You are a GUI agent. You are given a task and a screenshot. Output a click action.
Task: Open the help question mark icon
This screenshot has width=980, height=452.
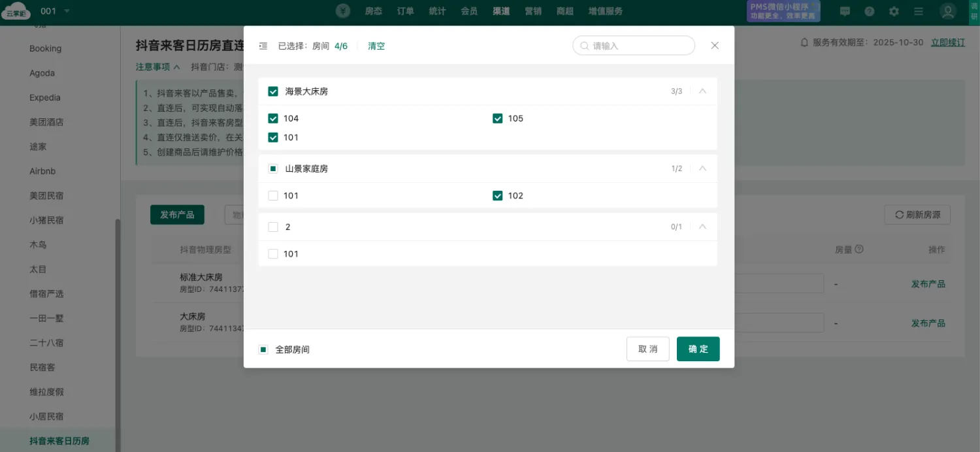pyautogui.click(x=870, y=11)
